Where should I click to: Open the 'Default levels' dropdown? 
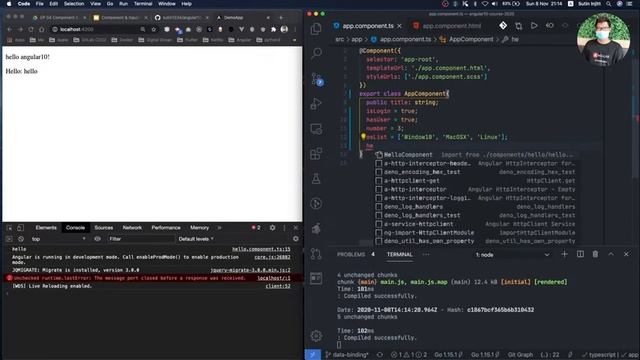[x=196, y=239]
